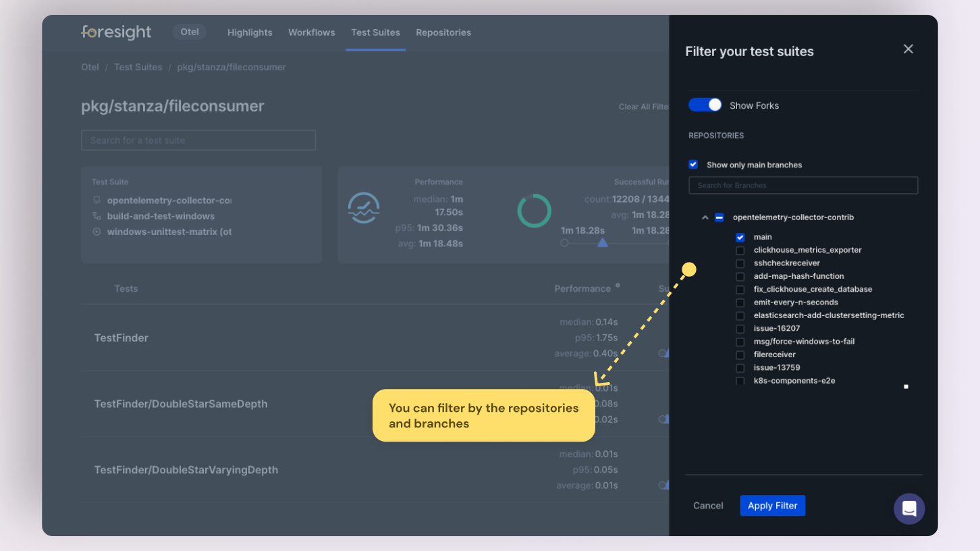Check the k8s-components-e2e branch
This screenshot has width=980, height=551.
pos(740,381)
